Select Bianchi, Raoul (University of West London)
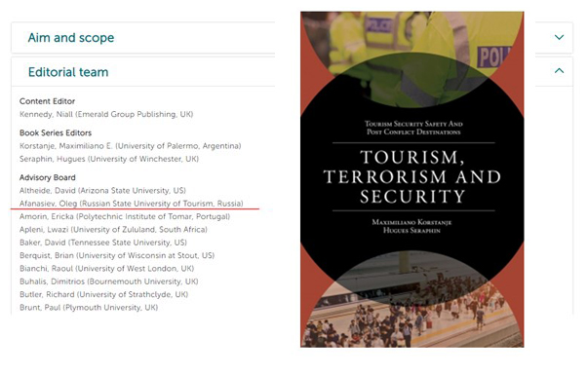The height and width of the screenshot is (375, 588). (107, 268)
